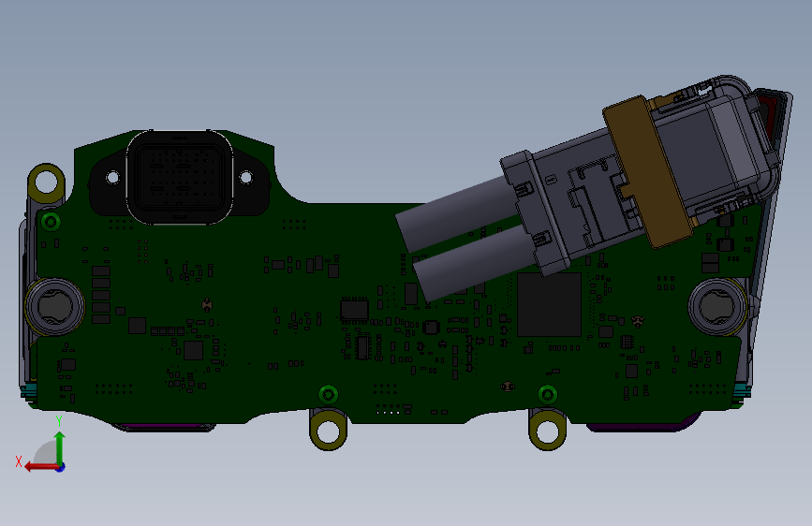This screenshot has height=526, width=812.
Task: Select the small square chip left of center
Action: click(193, 350)
